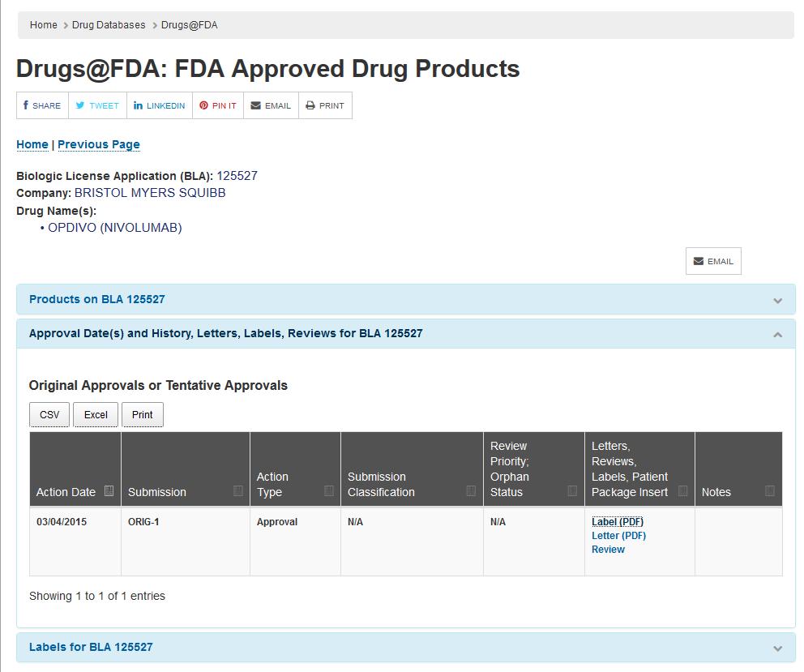The width and height of the screenshot is (804, 672).
Task: Sort by Submission Classification column icon
Action: (471, 491)
